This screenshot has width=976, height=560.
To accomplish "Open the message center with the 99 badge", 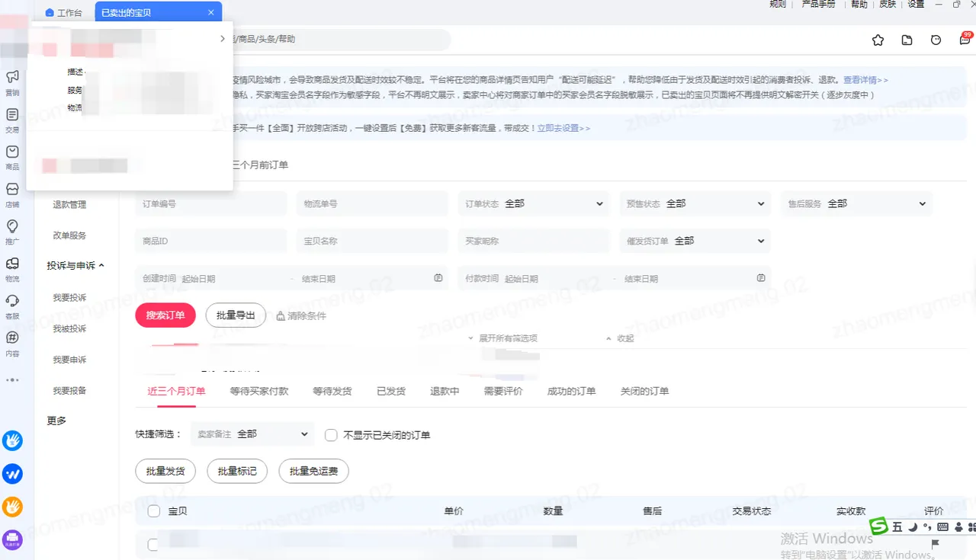I will (962, 40).
